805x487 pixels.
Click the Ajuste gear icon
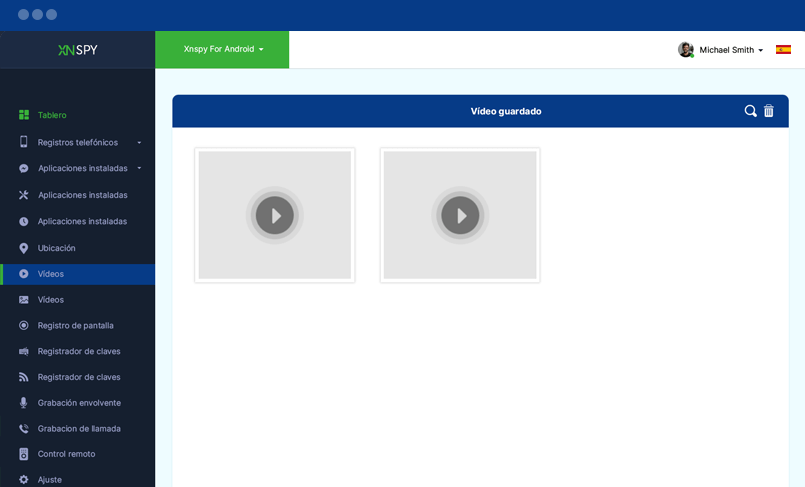24,480
